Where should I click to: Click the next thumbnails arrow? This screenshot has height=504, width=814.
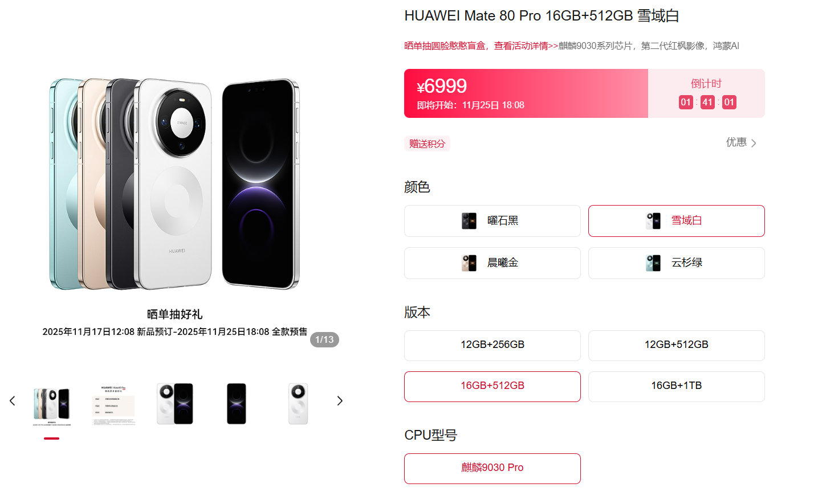tap(340, 401)
